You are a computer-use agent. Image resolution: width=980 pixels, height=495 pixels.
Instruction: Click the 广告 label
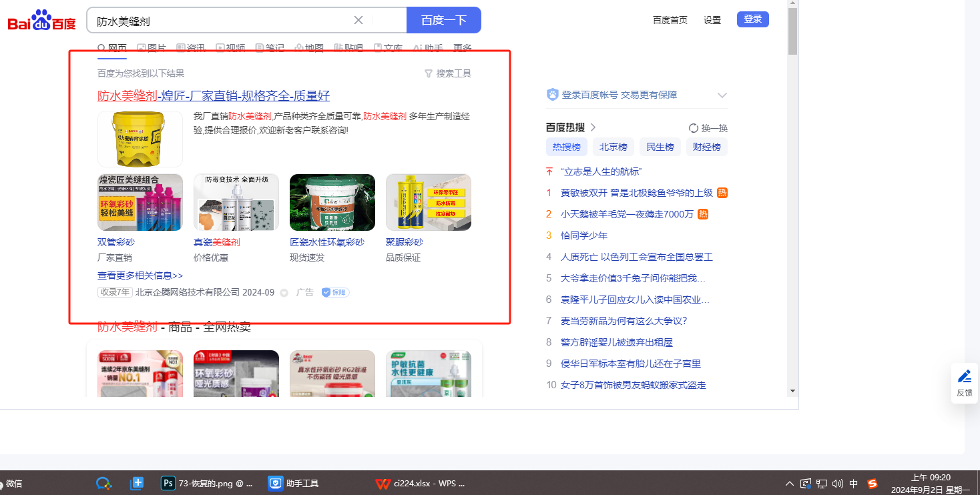click(x=305, y=292)
